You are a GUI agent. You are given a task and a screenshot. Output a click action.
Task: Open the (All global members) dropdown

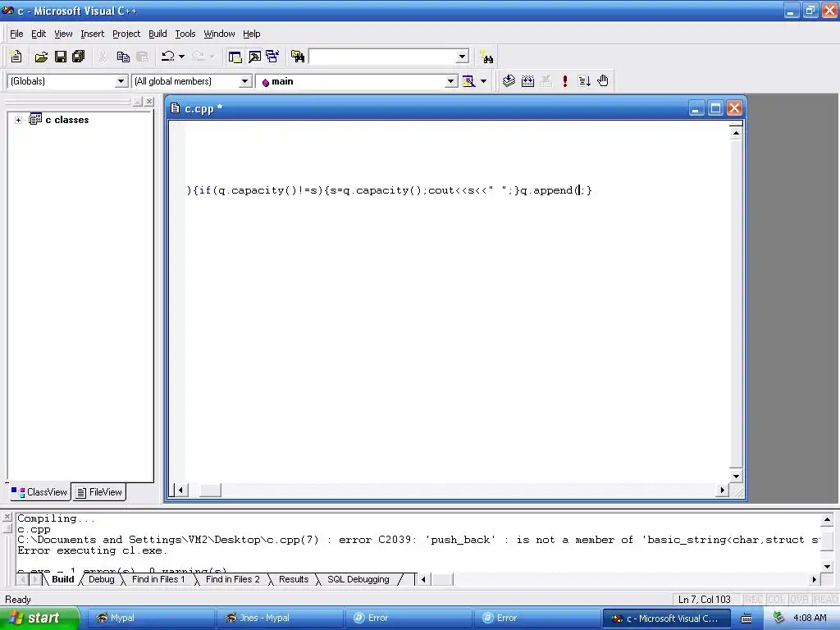[x=244, y=81]
